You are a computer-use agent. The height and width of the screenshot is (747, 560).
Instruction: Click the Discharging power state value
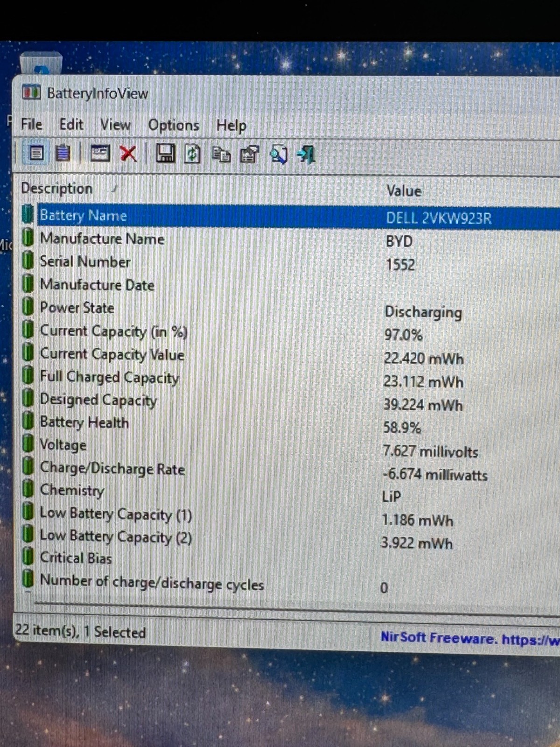423,312
